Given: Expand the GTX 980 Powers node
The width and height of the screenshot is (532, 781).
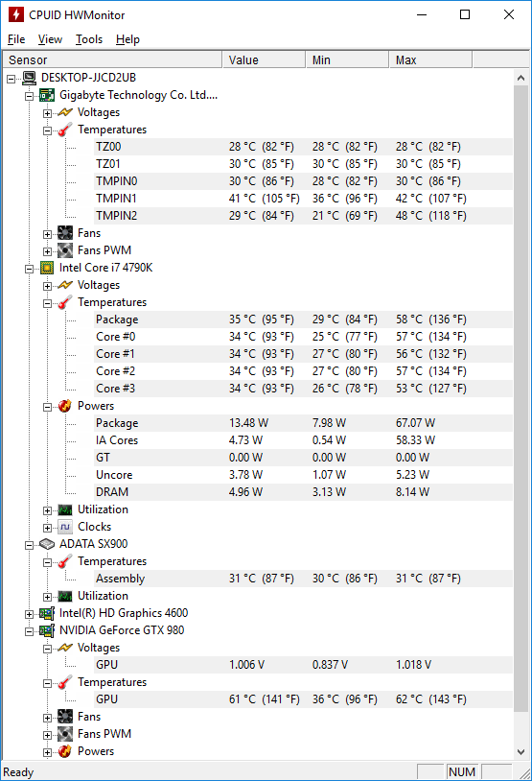Looking at the screenshot, I should [x=47, y=752].
